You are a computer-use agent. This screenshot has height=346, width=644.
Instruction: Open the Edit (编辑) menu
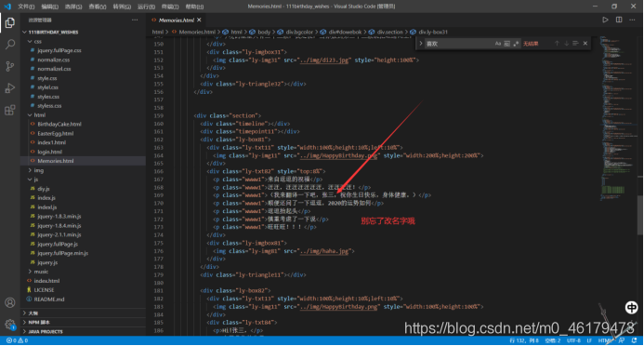(x=49, y=7)
